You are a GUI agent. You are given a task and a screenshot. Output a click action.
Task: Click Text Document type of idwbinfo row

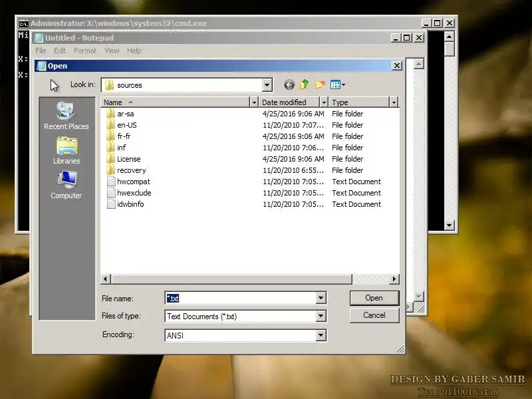click(356, 204)
